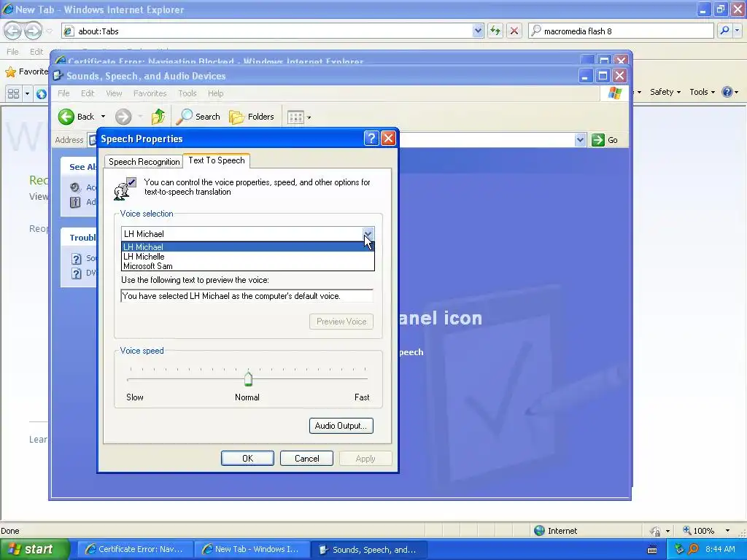The width and height of the screenshot is (747, 560).
Task: Click the Voice speed slider thumb
Action: (x=248, y=378)
